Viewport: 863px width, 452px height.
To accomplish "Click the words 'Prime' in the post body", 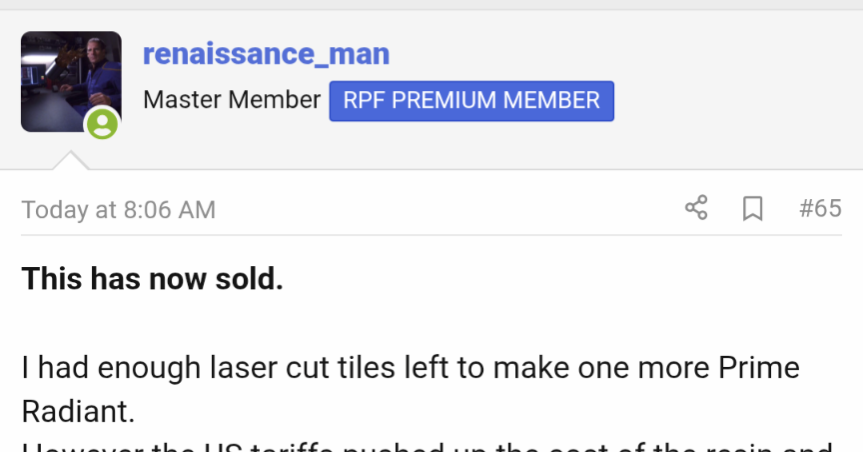I will coord(759,367).
